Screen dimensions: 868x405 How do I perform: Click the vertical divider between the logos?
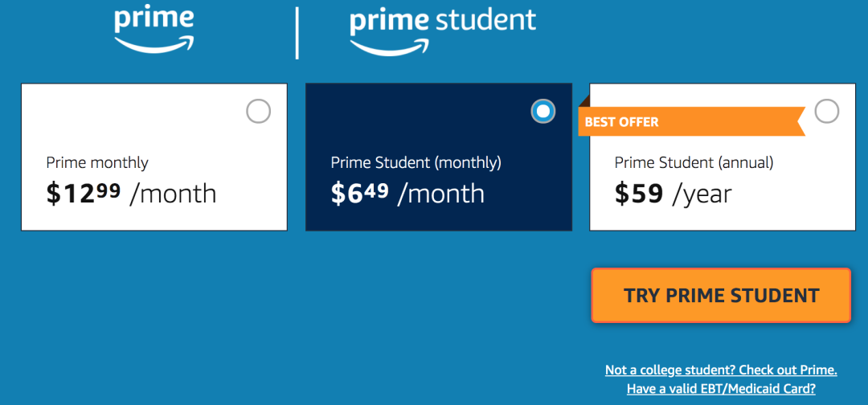click(297, 32)
